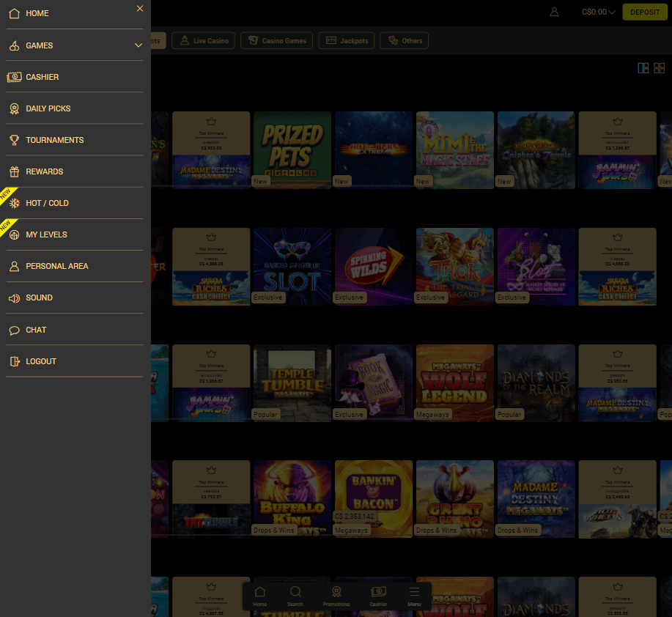The height and width of the screenshot is (617, 672).
Task: Close the side menu with X
Action: (140, 9)
